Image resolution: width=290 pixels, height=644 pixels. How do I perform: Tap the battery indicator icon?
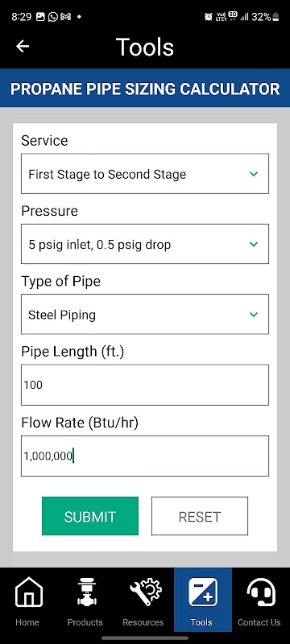(275, 17)
